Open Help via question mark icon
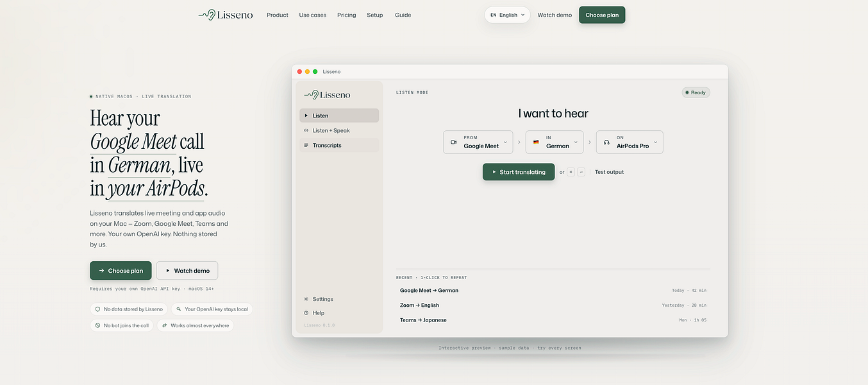This screenshot has height=385, width=868. [306, 313]
